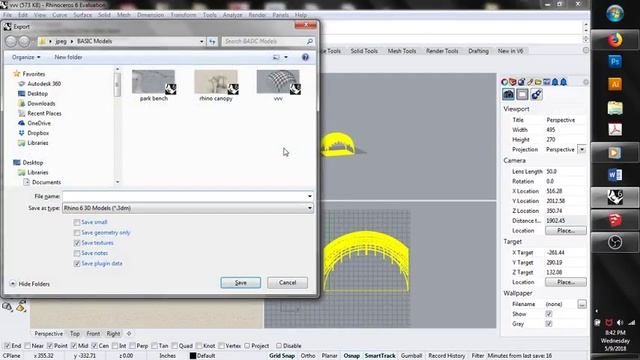Image resolution: width=640 pixels, height=360 pixels.
Task: Open the Layers folder panel icon
Action: pyautogui.click(x=538, y=82)
